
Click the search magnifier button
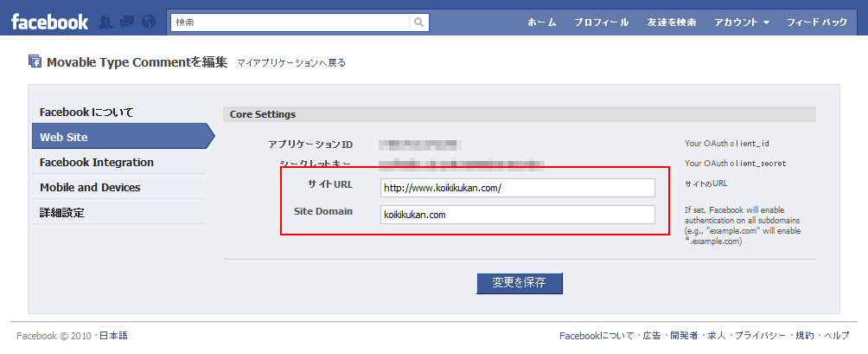[419, 23]
